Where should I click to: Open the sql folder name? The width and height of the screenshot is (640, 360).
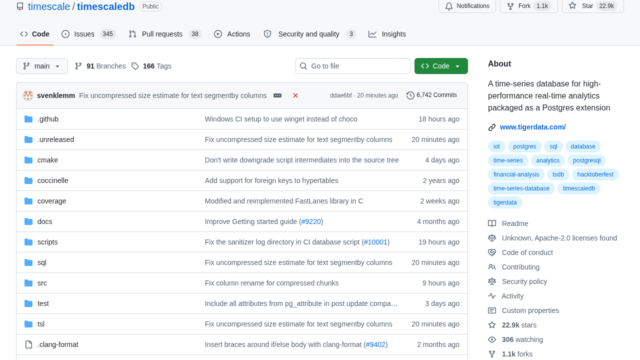tap(42, 262)
